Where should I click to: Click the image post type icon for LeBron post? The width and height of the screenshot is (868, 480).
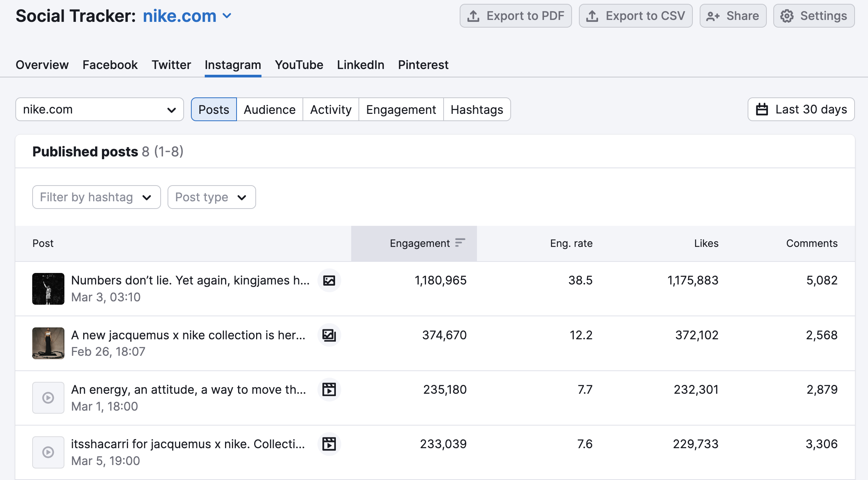[329, 281]
